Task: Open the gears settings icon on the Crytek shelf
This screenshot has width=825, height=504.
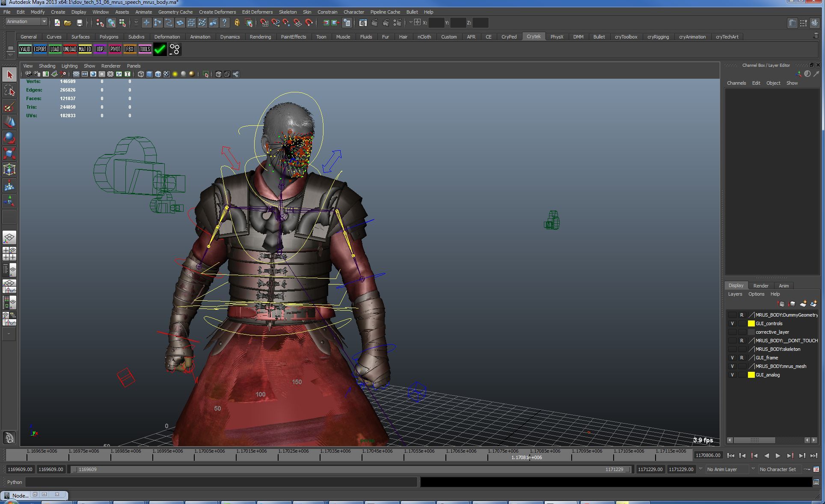Action: (x=175, y=50)
